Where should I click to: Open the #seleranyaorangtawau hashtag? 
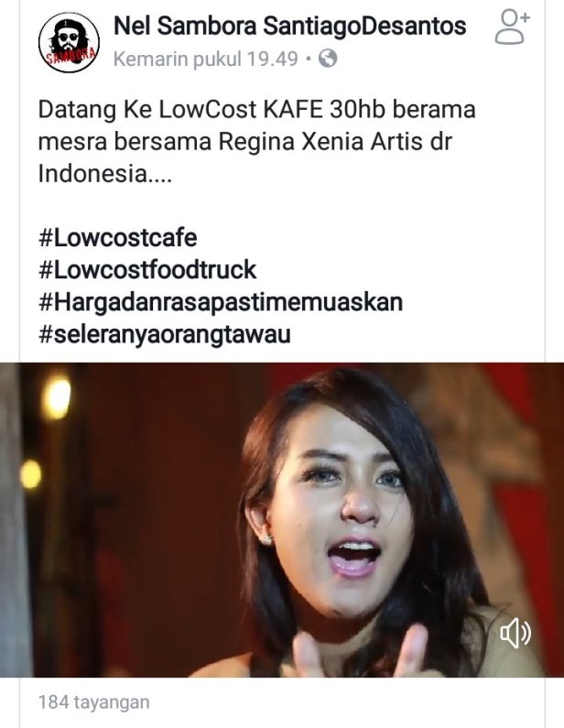coord(164,334)
